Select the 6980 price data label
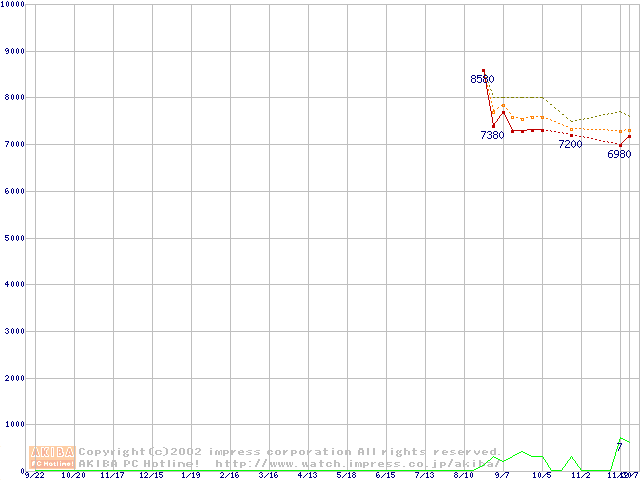The image size is (640, 480). click(x=619, y=155)
